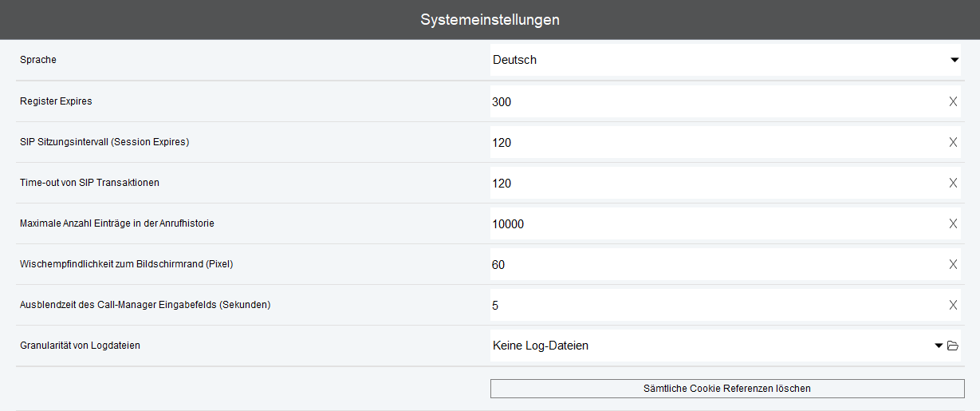980x411 pixels.
Task: Click the Granularität von Logdateien label
Action: tap(85, 346)
